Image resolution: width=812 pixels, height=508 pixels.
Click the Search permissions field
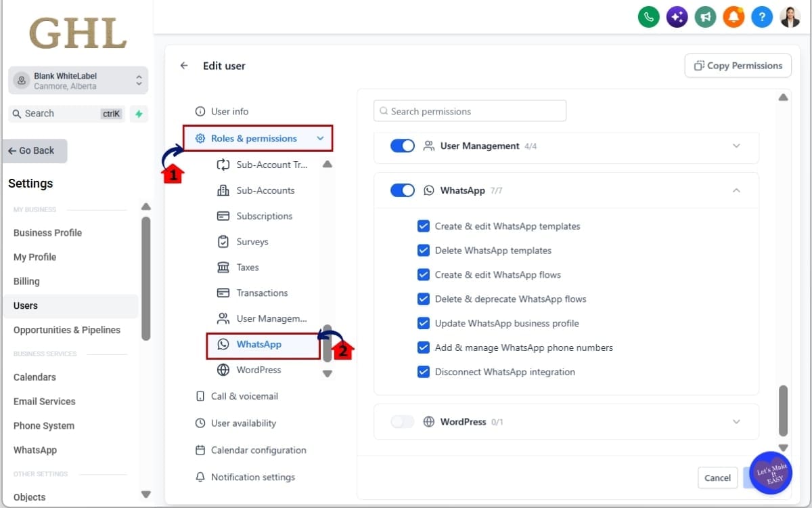[470, 111]
